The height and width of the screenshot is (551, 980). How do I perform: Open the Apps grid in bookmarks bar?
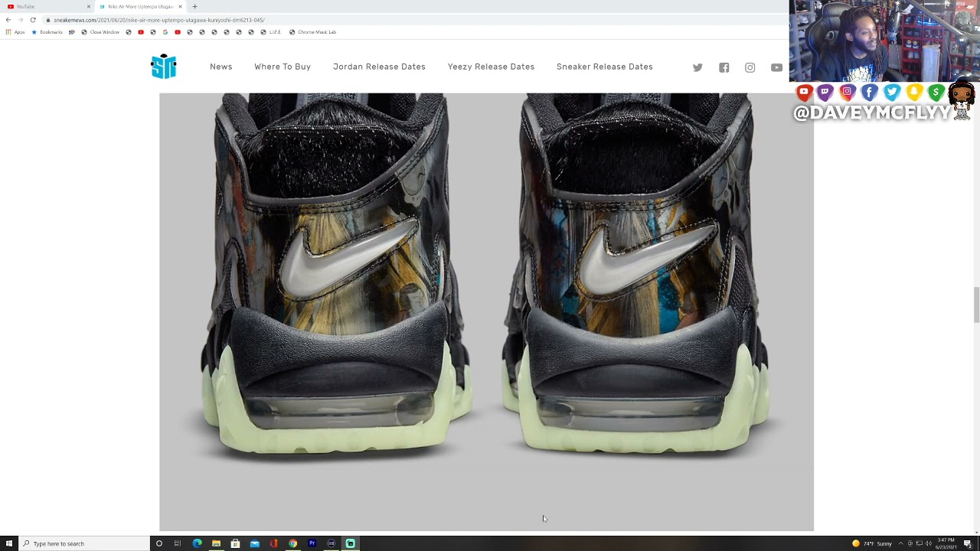click(15, 32)
